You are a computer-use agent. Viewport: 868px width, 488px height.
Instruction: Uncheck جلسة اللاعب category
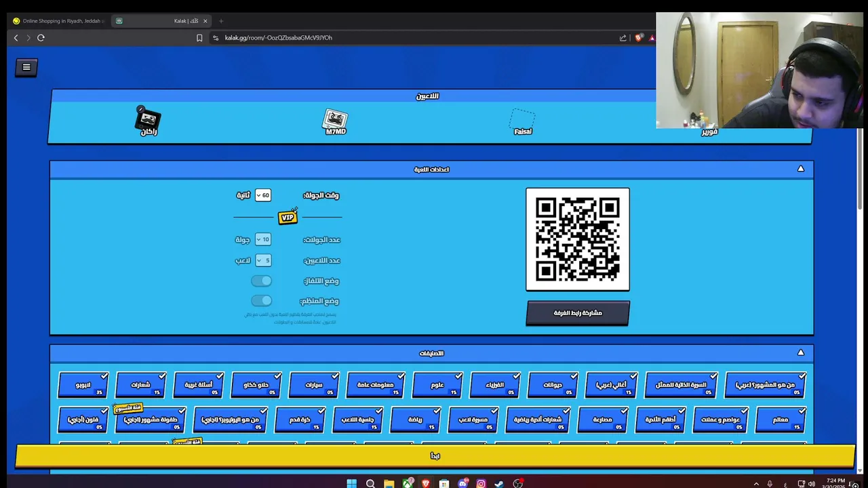358,420
